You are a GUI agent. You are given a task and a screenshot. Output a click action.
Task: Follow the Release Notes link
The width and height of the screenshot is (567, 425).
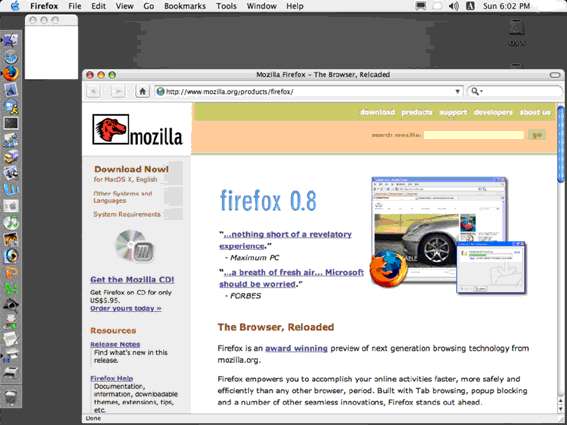click(x=115, y=344)
